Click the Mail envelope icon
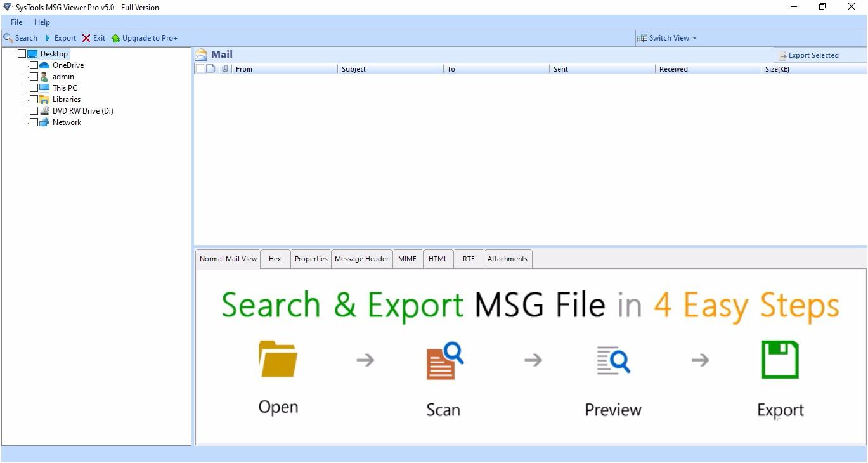Viewport: 868px width, 463px height. pos(201,55)
